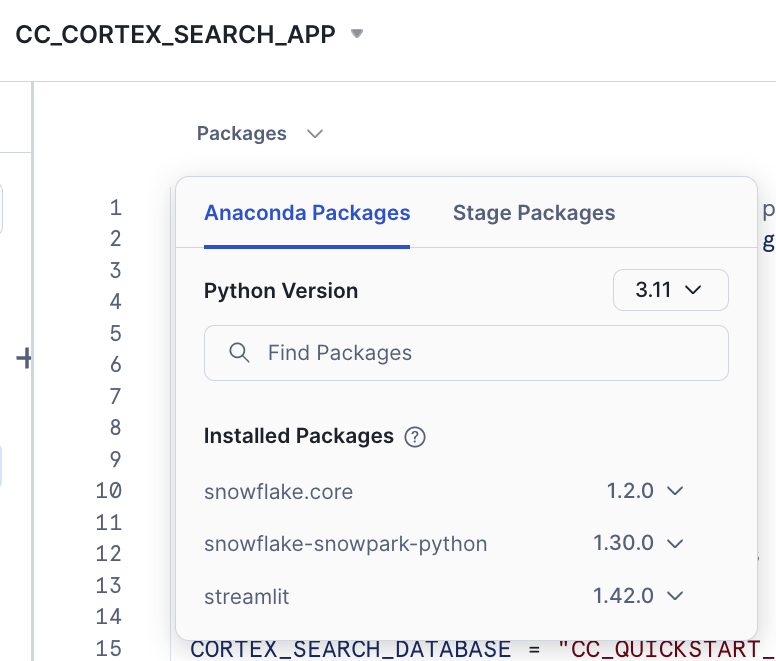The height and width of the screenshot is (661, 776).
Task: Click the streamlit package entry name
Action: click(x=246, y=597)
